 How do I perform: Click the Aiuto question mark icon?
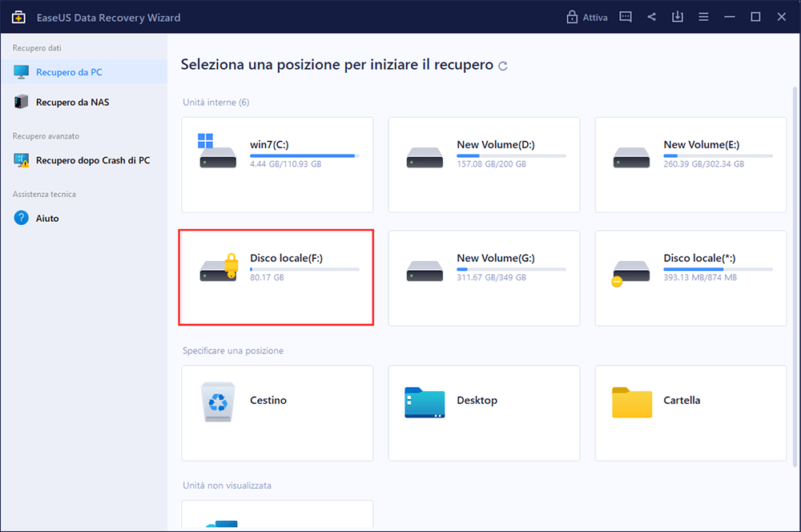(22, 218)
